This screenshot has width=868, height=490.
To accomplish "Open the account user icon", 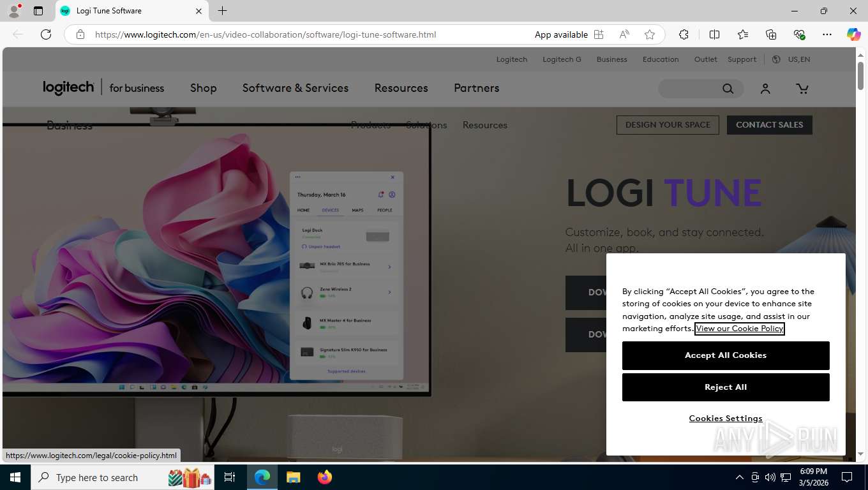I will point(765,89).
